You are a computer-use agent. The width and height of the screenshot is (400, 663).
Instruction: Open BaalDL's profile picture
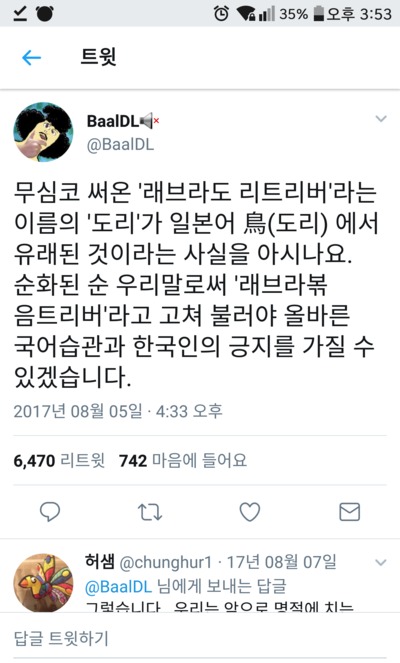pyautogui.click(x=44, y=132)
